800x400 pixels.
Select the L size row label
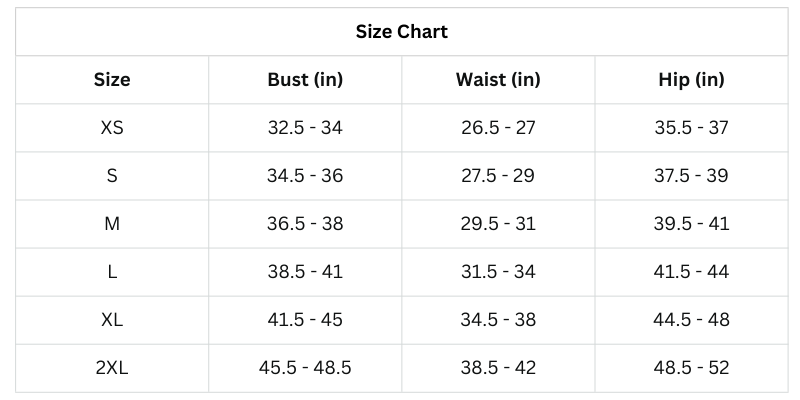[x=112, y=271]
